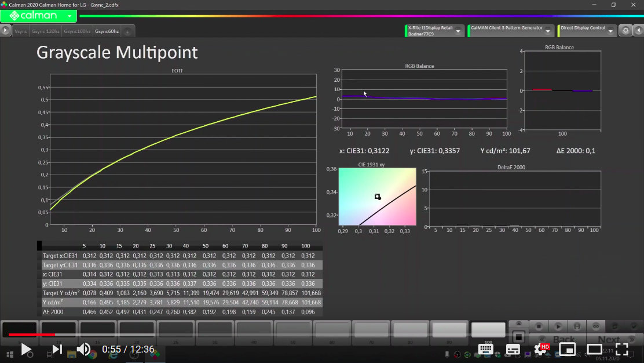The width and height of the screenshot is (644, 363).
Task: Toggle subtitles on the video player
Action: [513, 349]
